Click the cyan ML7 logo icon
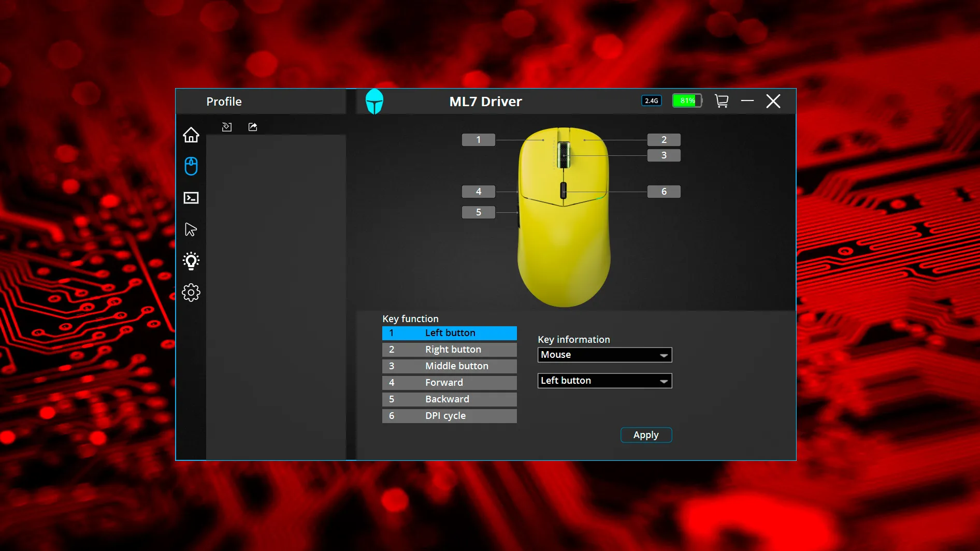Viewport: 980px width, 551px height. click(x=374, y=102)
